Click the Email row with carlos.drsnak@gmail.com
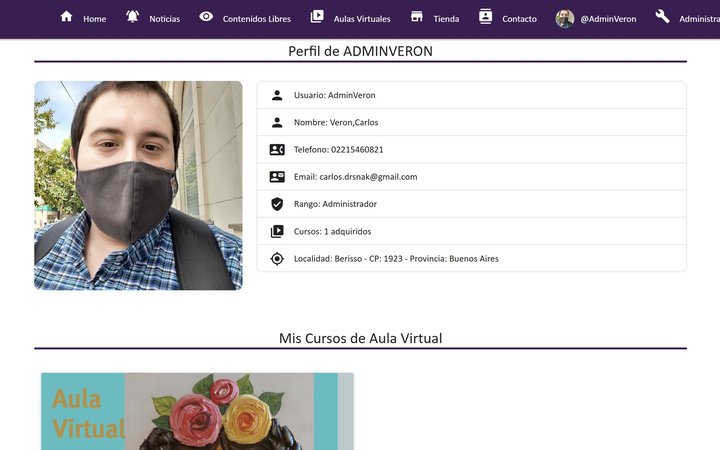 coord(471,177)
